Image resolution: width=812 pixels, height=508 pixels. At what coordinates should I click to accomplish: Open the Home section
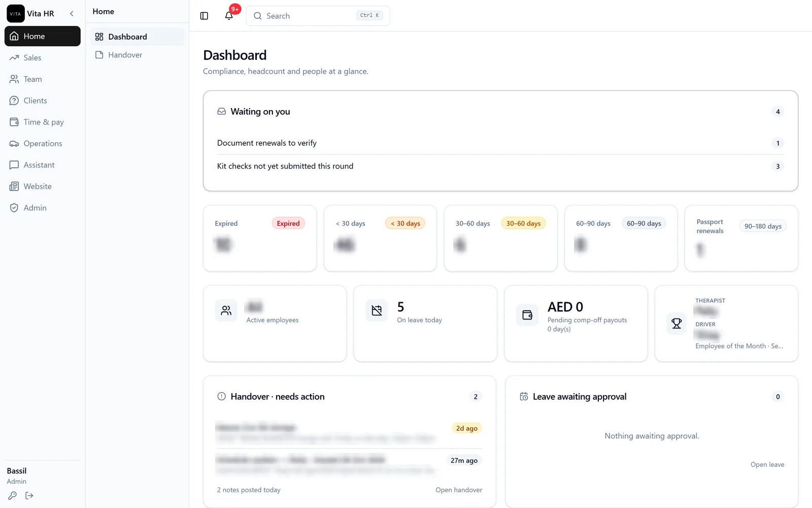pos(43,36)
